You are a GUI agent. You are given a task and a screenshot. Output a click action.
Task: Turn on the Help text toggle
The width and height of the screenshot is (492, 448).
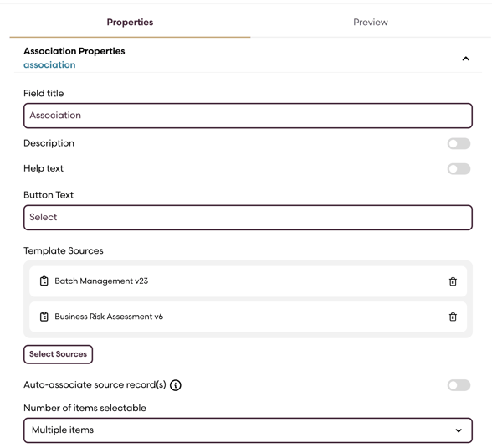pos(459,169)
